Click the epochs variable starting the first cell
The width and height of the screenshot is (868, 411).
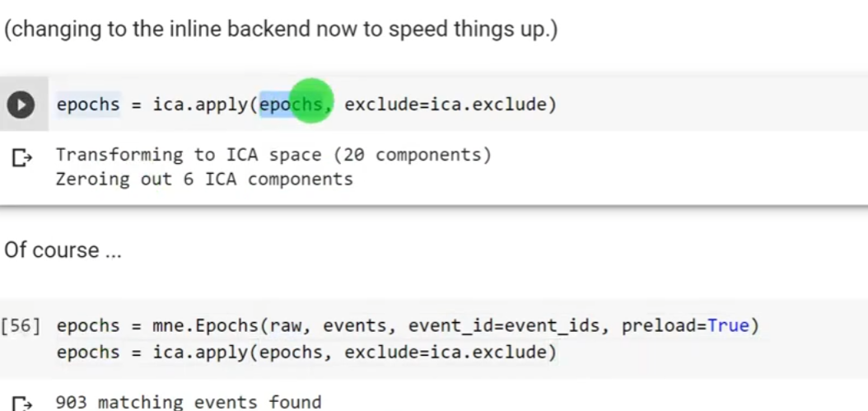click(88, 105)
